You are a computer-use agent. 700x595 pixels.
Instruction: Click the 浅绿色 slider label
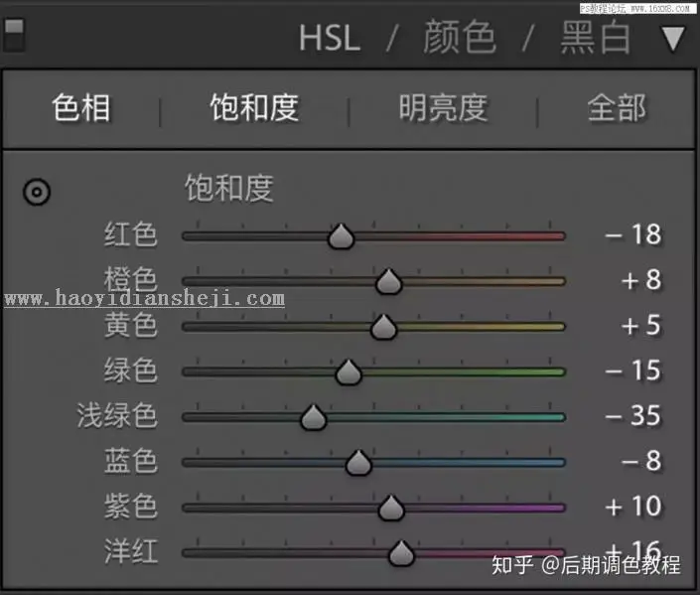coord(117,416)
